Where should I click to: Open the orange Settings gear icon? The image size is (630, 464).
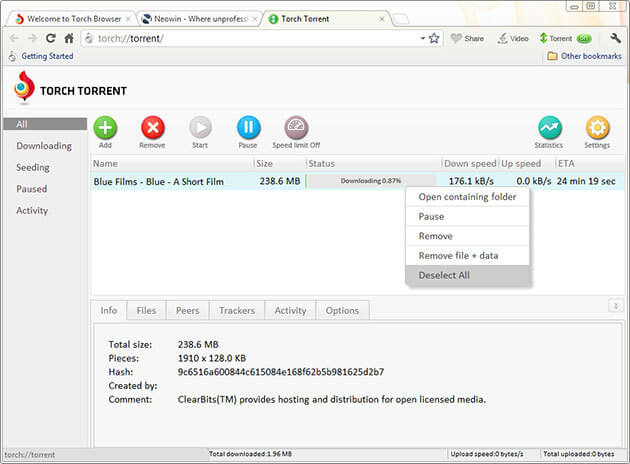[x=597, y=127]
